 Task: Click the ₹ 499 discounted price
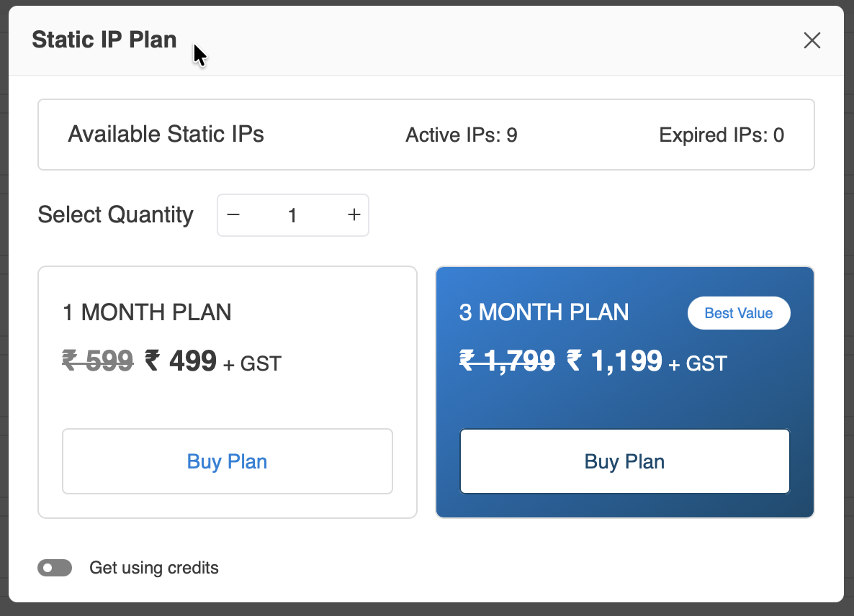tap(181, 361)
